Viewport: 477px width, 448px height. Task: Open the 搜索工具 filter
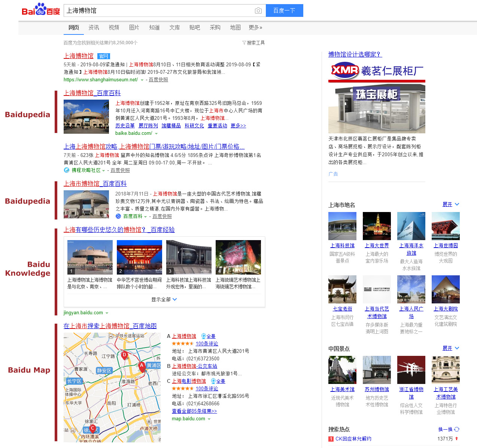pos(254,43)
